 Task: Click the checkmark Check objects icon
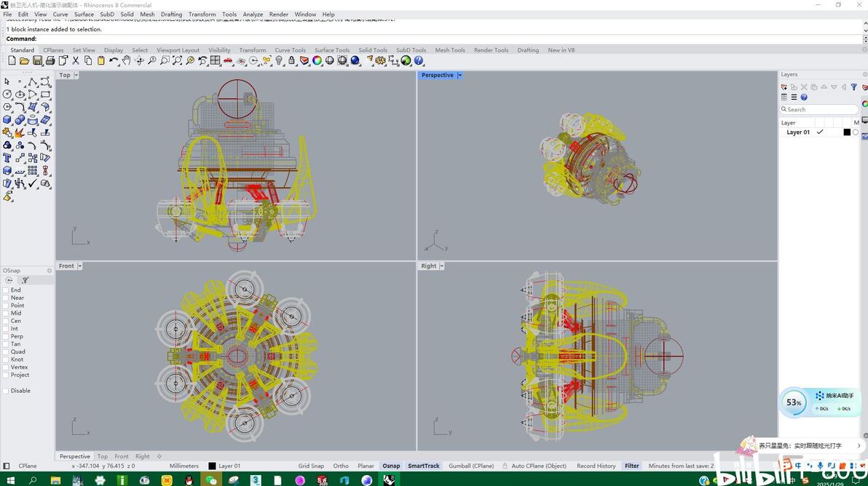coord(33,183)
